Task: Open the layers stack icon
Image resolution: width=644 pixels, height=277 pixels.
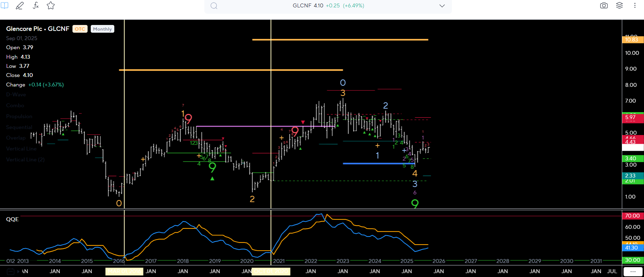Action: pos(619,6)
